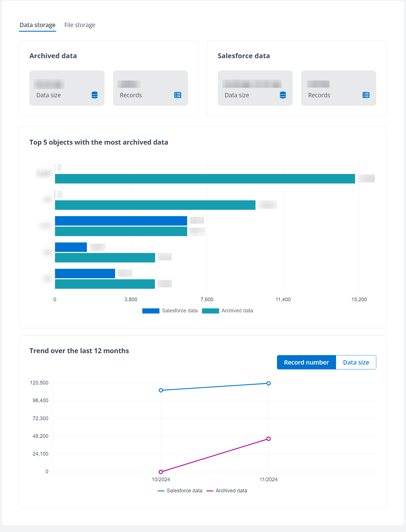Click the second-longest teal archived bar

point(155,205)
